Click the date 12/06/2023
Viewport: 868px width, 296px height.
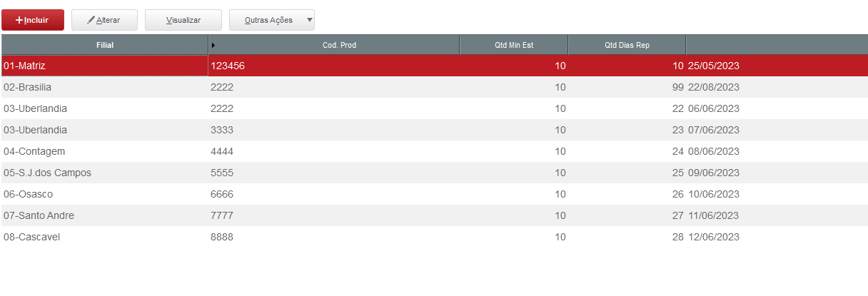coord(714,237)
